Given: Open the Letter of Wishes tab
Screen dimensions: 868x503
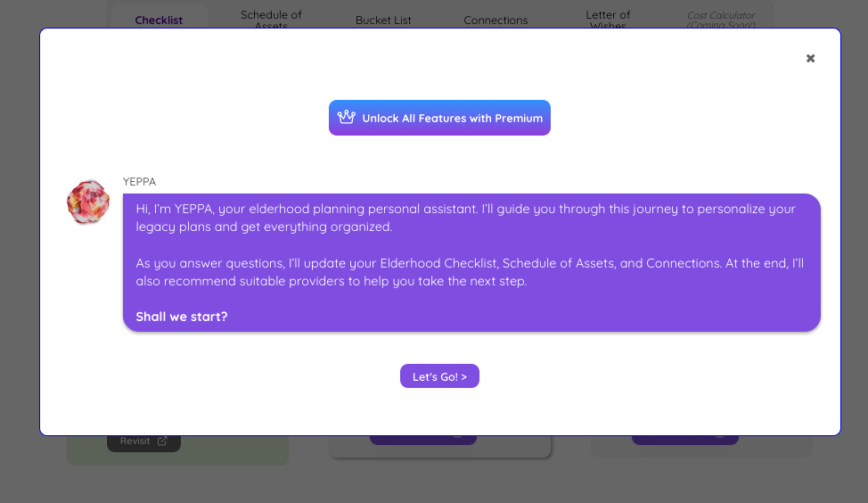Looking at the screenshot, I should pos(608,20).
